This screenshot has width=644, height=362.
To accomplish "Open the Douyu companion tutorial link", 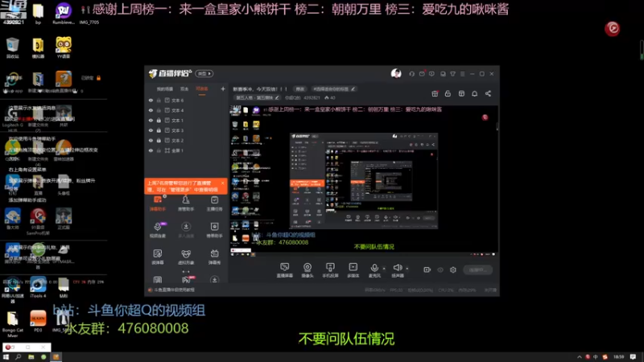I will point(174,290).
